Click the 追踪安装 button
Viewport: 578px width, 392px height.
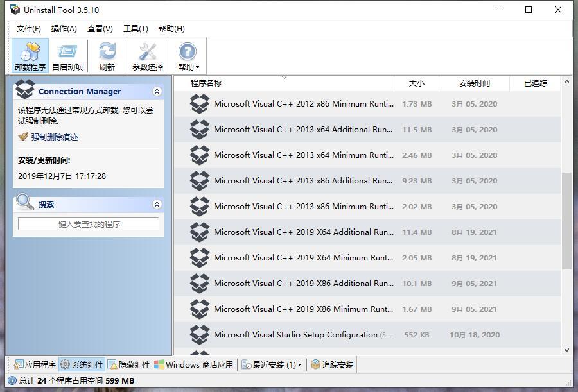click(x=332, y=365)
